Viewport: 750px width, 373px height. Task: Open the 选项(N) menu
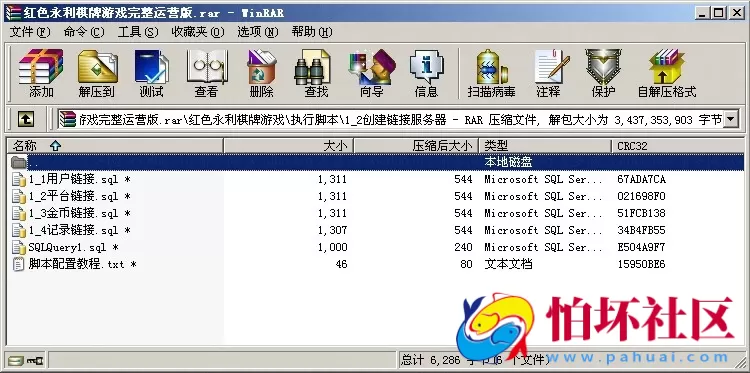[x=258, y=32]
